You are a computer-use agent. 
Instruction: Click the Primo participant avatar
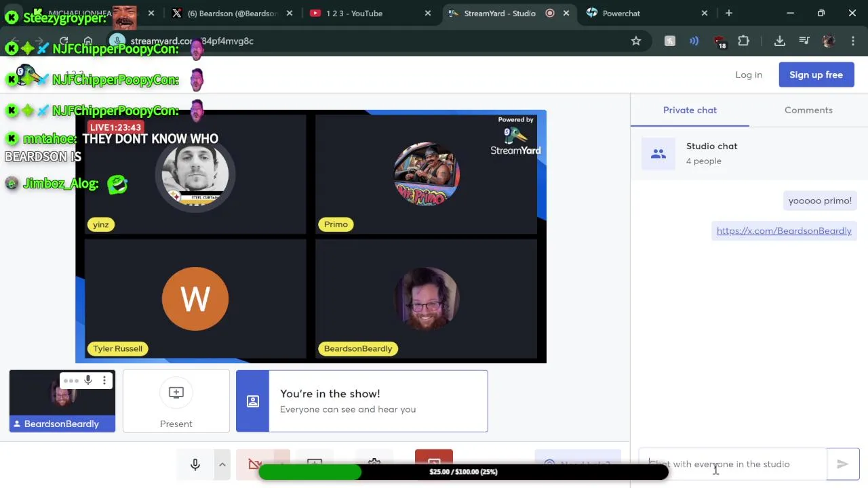[x=427, y=174]
